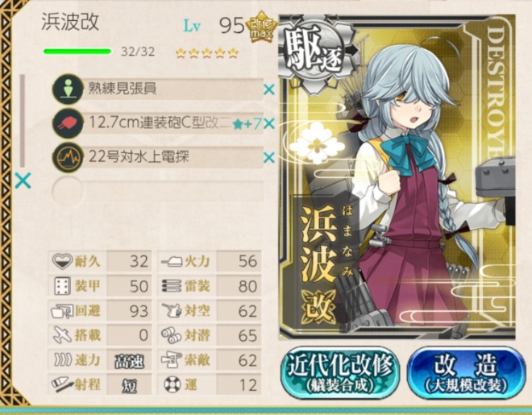Click the green HP bar
532x415 pixels.
point(77,52)
